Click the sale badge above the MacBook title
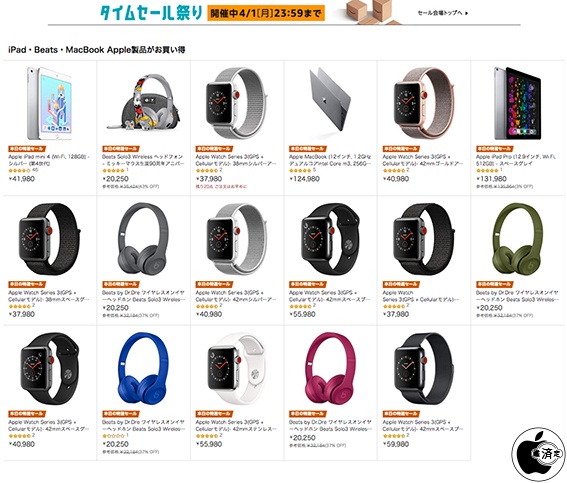Viewport: 567px width, 483px height. pyautogui.click(x=308, y=149)
